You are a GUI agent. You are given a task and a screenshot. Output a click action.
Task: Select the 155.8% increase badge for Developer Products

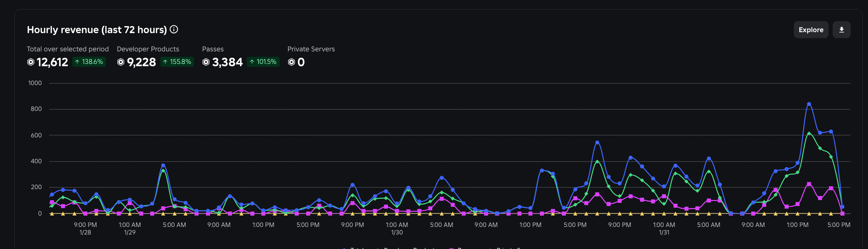[177, 62]
